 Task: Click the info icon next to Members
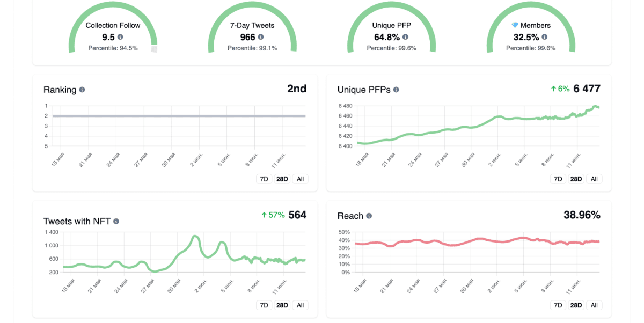click(x=544, y=37)
